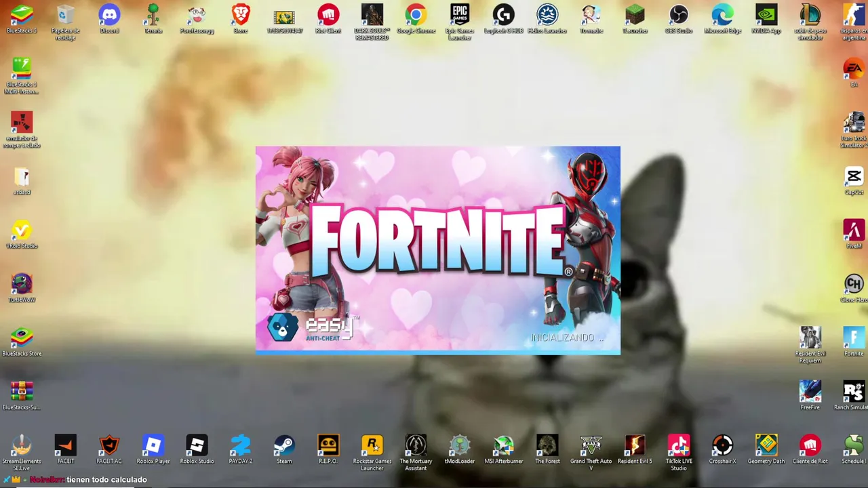The height and width of the screenshot is (488, 868).
Task: Click the chat message "tienen todo calculado"
Action: [x=106, y=479]
